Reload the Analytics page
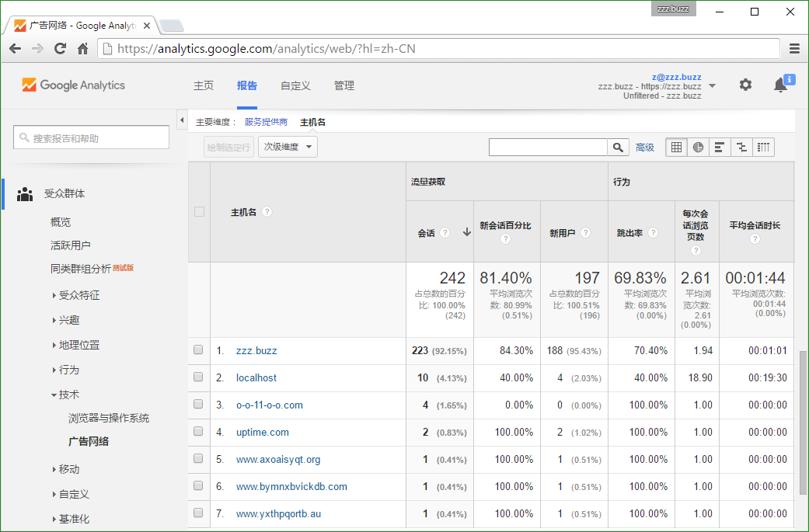The image size is (809, 532). [x=61, y=48]
